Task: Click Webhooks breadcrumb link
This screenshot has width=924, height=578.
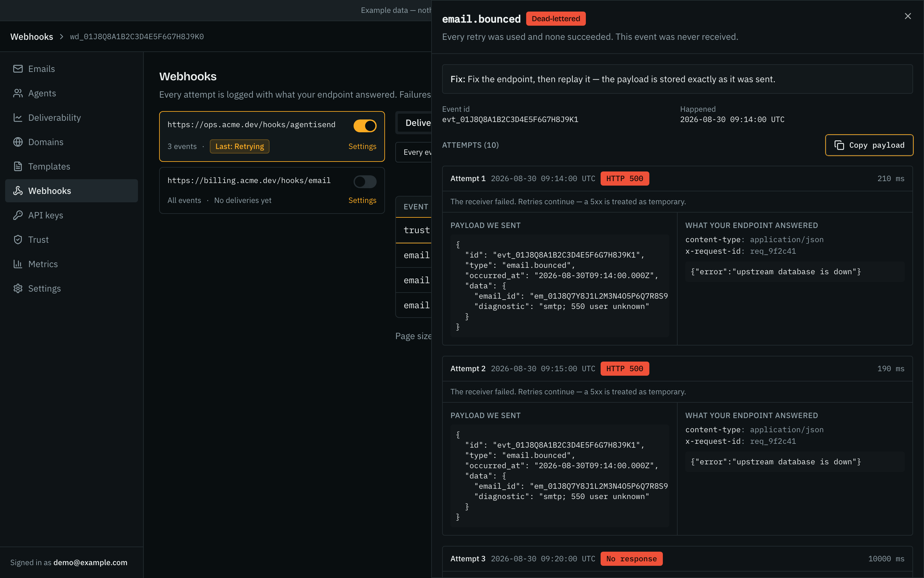Action: (32, 37)
